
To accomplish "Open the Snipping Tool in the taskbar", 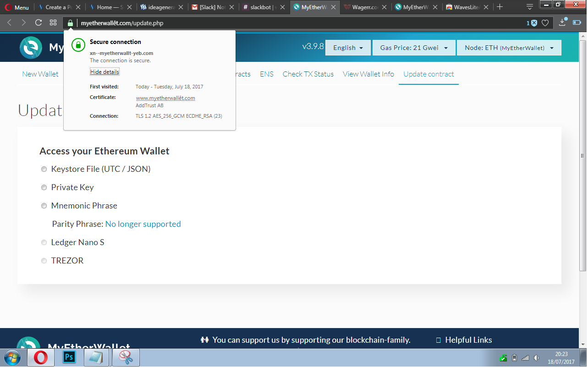I will 126,357.
